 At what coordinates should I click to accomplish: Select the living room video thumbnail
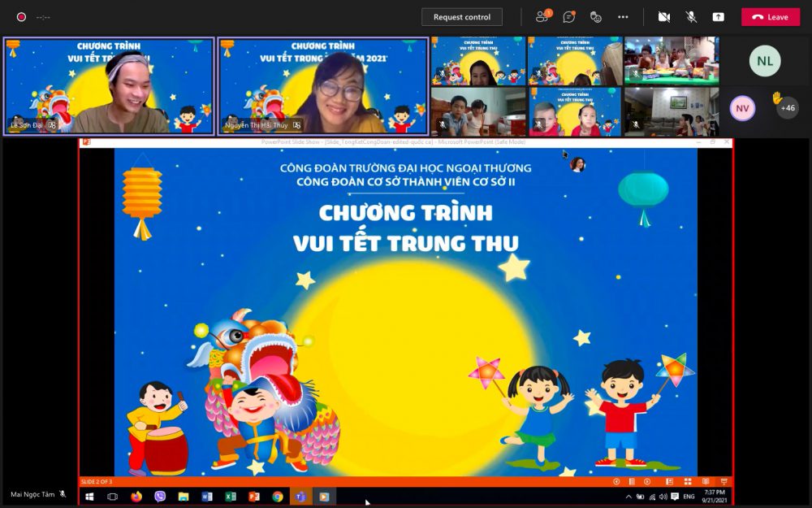672,111
